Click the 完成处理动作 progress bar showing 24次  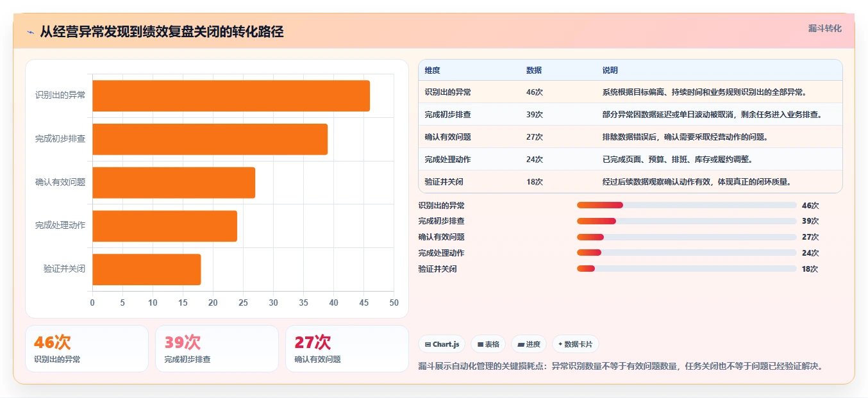(687, 253)
